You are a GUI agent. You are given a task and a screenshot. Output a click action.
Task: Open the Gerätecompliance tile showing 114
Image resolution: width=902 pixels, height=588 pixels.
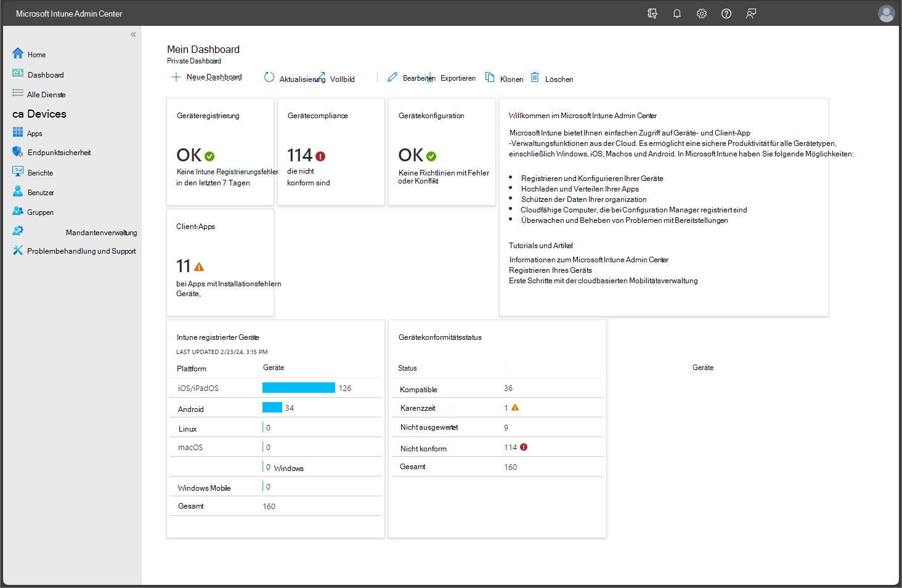click(x=331, y=152)
